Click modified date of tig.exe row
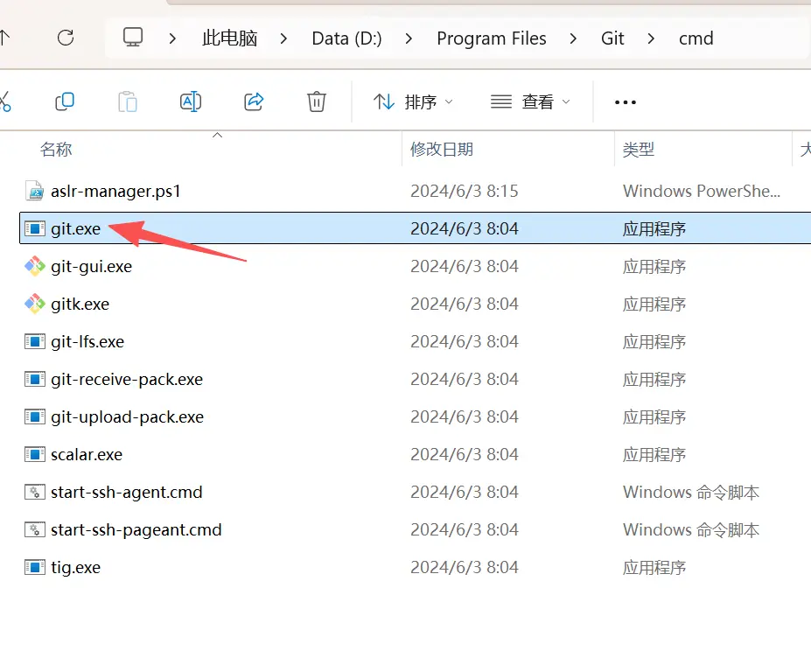 (x=465, y=568)
